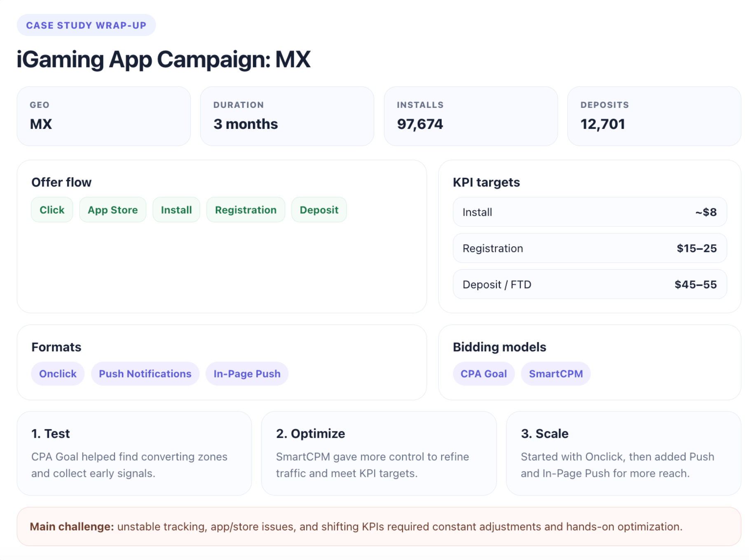Viewport: 749px width, 560px height.
Task: Open the Registration KPI target row
Action: (590, 248)
